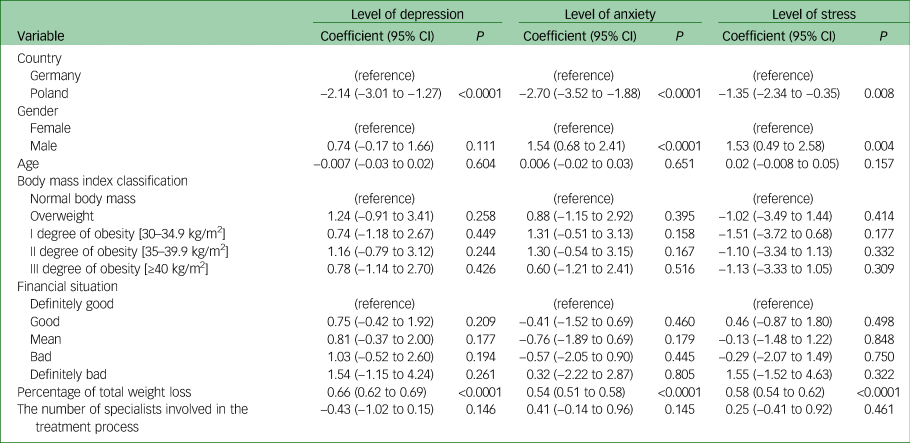Select the "Germany" row label
910x443 pixels.
[x=56, y=75]
